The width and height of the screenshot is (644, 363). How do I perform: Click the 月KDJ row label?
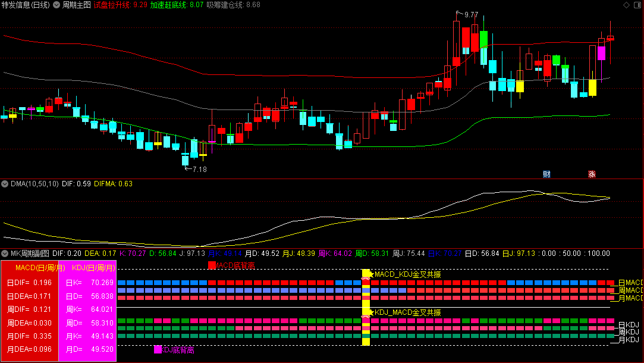click(x=629, y=340)
